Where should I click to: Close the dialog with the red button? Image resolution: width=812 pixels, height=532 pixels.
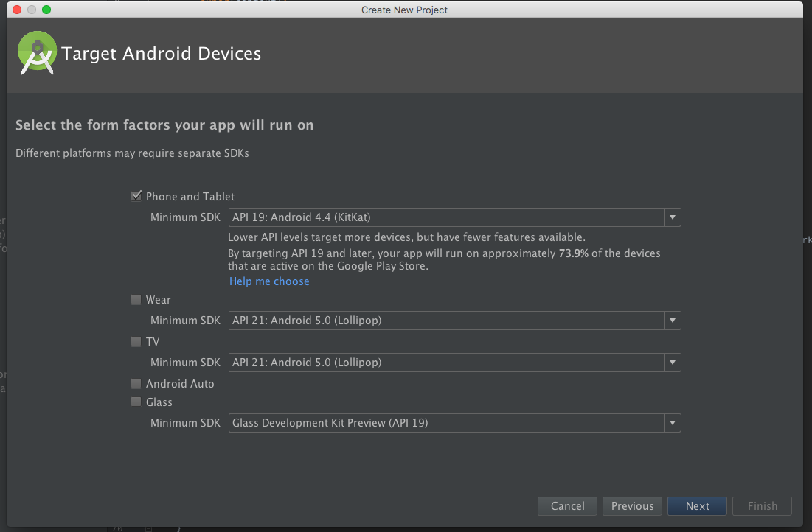pyautogui.click(x=16, y=10)
